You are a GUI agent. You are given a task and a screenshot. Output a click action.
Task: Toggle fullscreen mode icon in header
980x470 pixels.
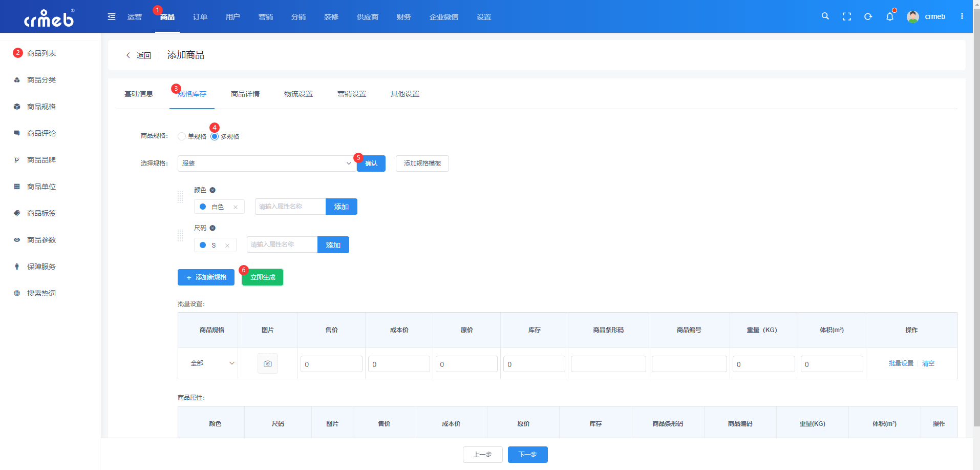coord(847,16)
